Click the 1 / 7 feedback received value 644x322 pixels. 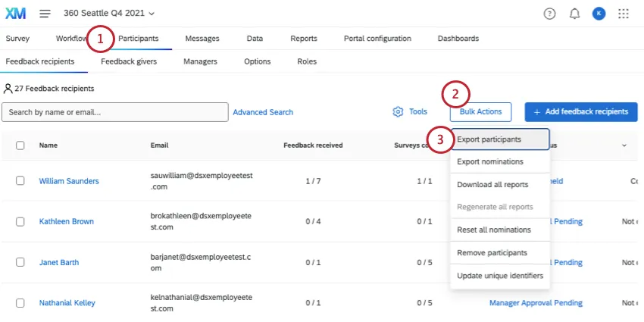pyautogui.click(x=314, y=181)
